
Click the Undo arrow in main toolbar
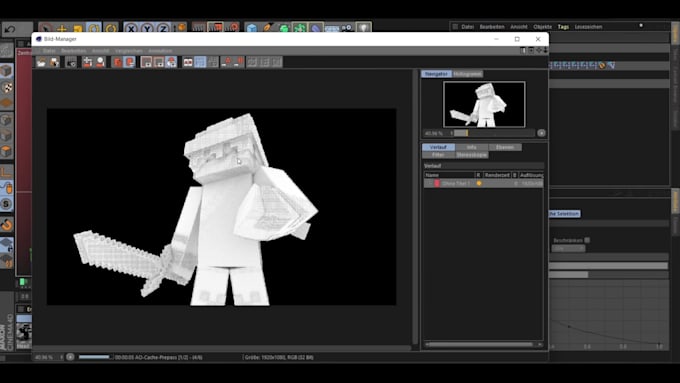tap(10, 29)
